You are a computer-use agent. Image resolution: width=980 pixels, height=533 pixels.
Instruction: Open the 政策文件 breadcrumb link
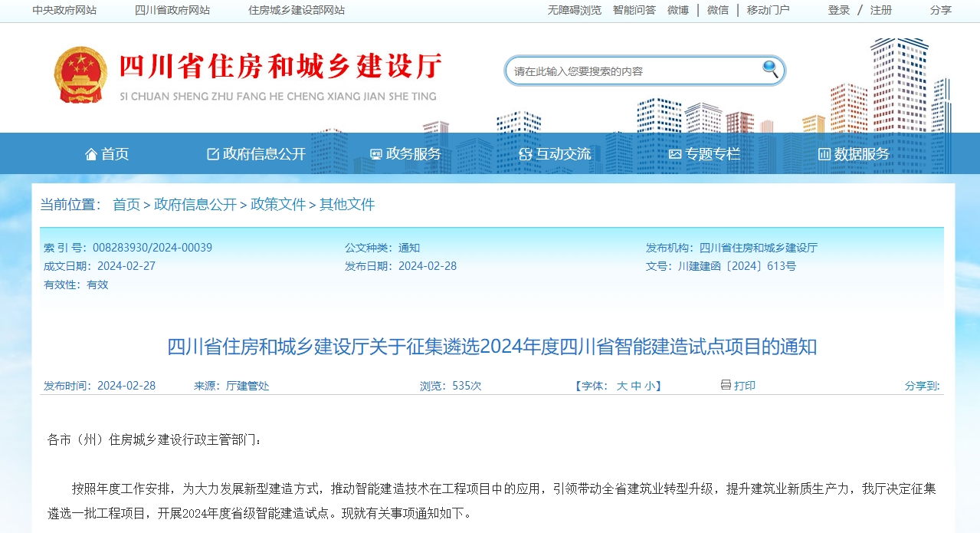click(277, 205)
